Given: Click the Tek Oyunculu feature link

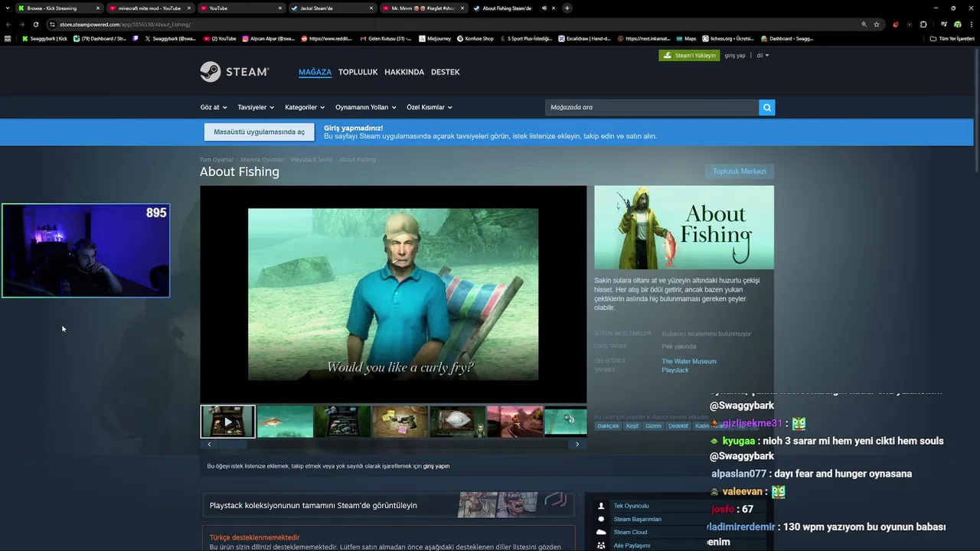Looking at the screenshot, I should (631, 506).
